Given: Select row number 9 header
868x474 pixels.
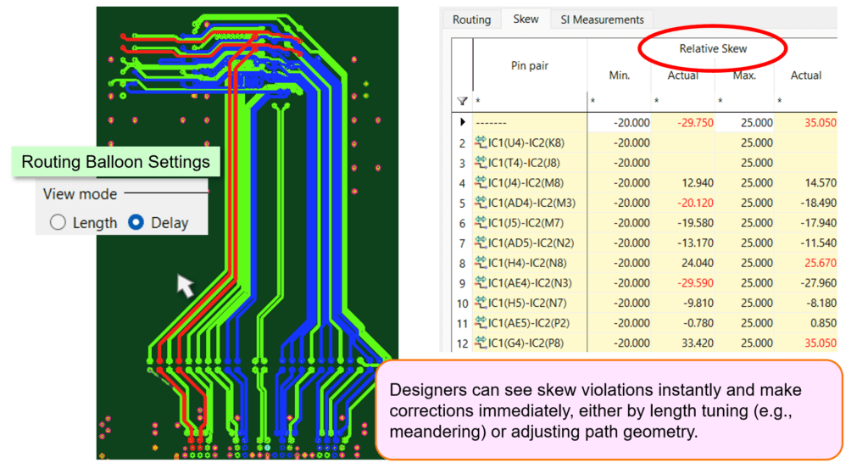Looking at the screenshot, I should tap(462, 283).
